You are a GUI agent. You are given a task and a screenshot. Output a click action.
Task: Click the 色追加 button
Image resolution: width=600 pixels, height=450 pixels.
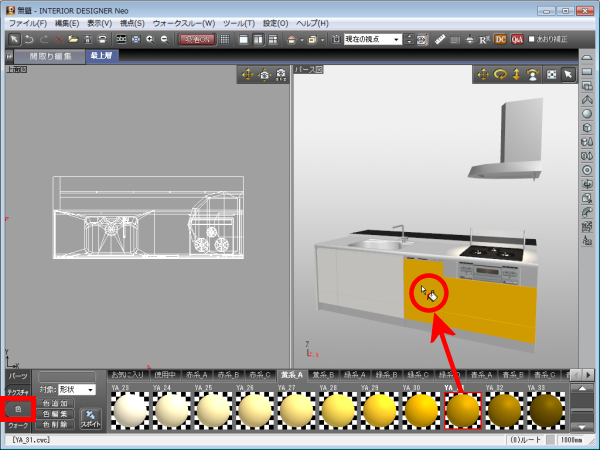click(x=57, y=403)
